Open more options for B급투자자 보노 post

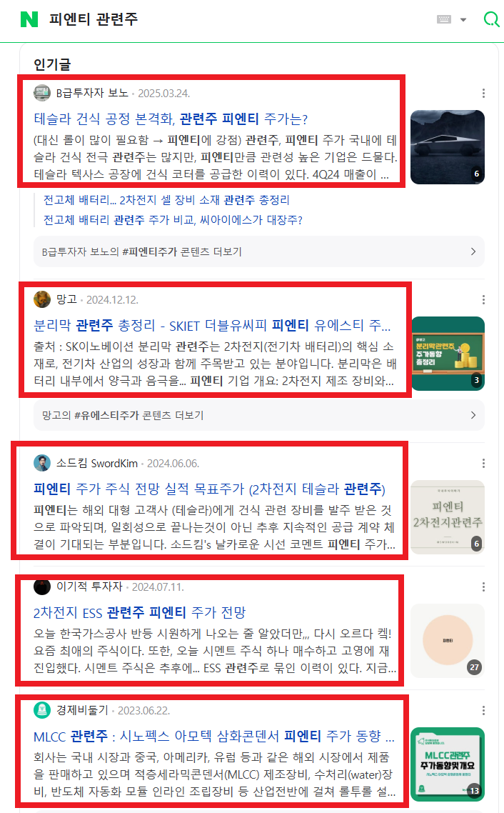click(483, 94)
